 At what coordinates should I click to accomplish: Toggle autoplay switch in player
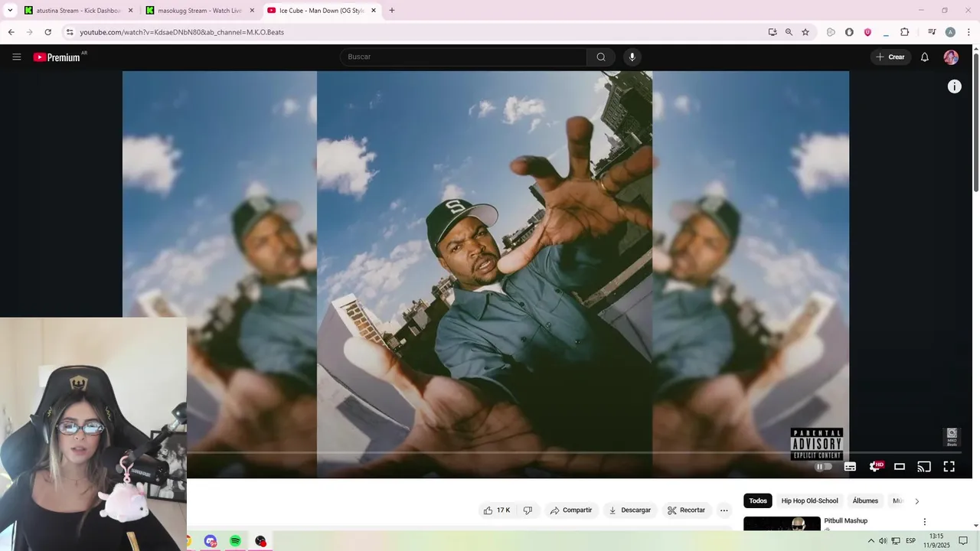tap(823, 467)
